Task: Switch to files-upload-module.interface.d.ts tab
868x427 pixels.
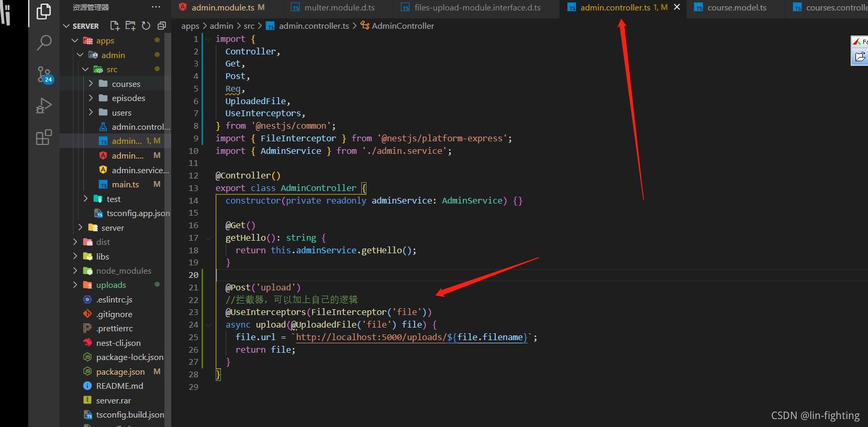Action: [477, 7]
